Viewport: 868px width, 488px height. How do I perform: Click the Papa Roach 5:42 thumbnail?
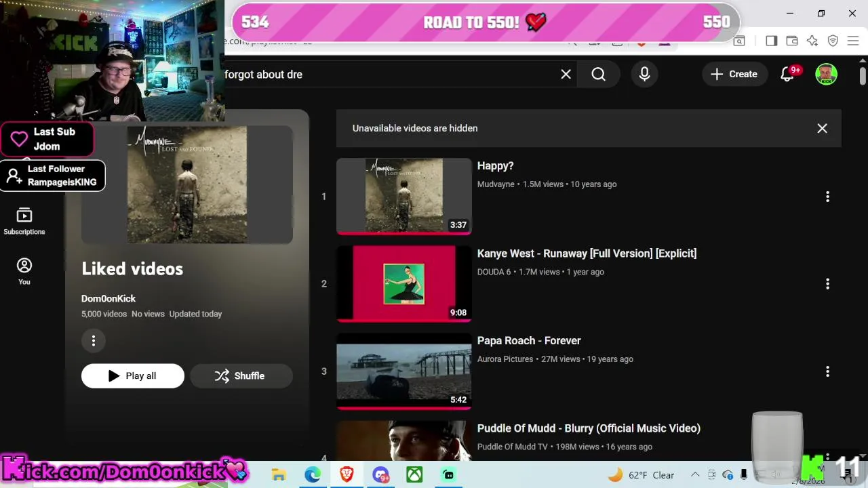(404, 371)
